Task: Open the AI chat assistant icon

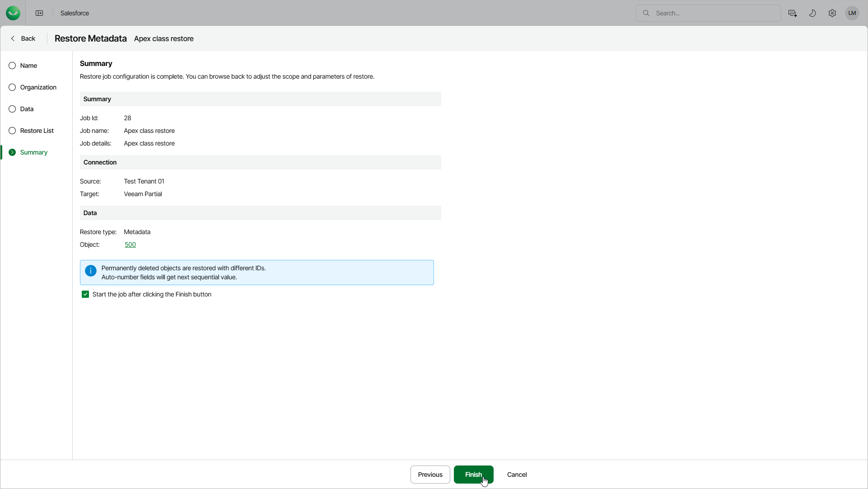Action: tap(792, 13)
